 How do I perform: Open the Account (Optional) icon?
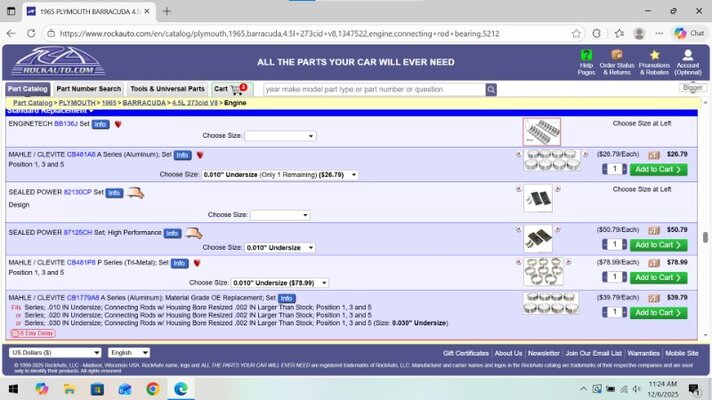688,55
